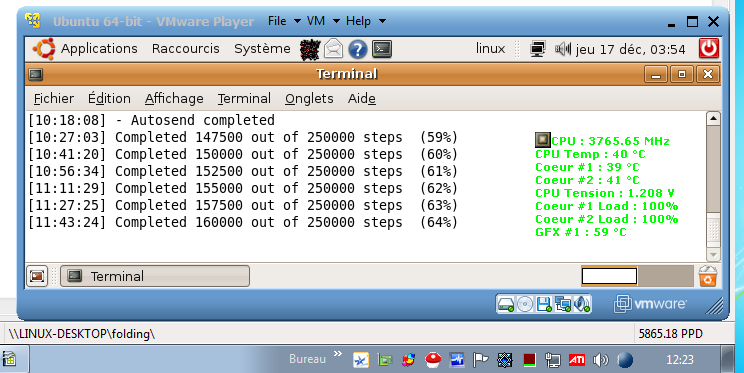Click the green graphics card tray icon
This screenshot has width=744, height=373.
point(385,360)
